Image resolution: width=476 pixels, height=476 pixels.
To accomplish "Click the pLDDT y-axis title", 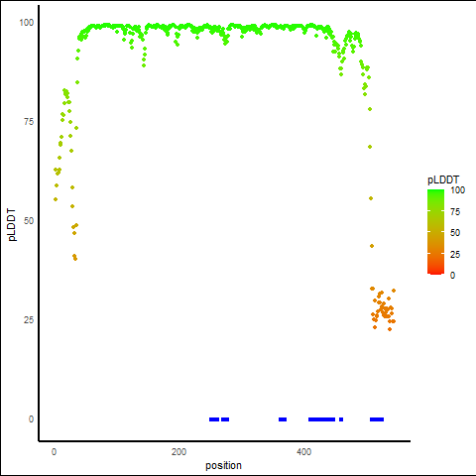I will [x=12, y=225].
